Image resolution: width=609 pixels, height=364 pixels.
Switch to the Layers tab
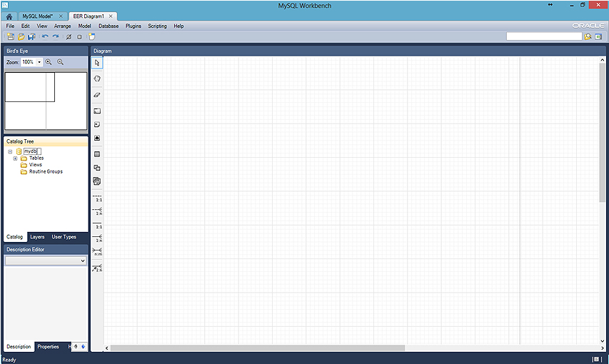[x=37, y=237]
